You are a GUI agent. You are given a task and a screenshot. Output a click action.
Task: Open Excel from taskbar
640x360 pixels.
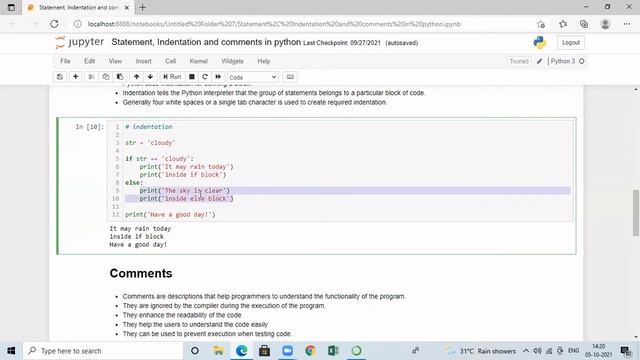pos(333,351)
